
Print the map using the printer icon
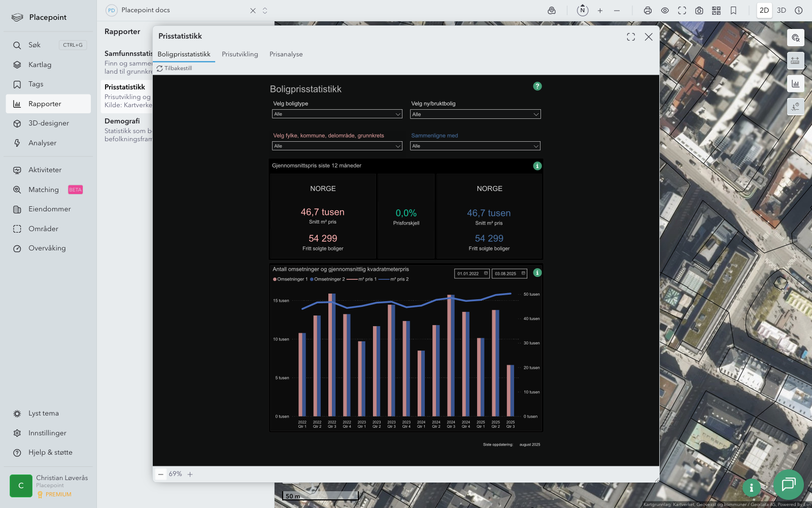[x=648, y=11]
